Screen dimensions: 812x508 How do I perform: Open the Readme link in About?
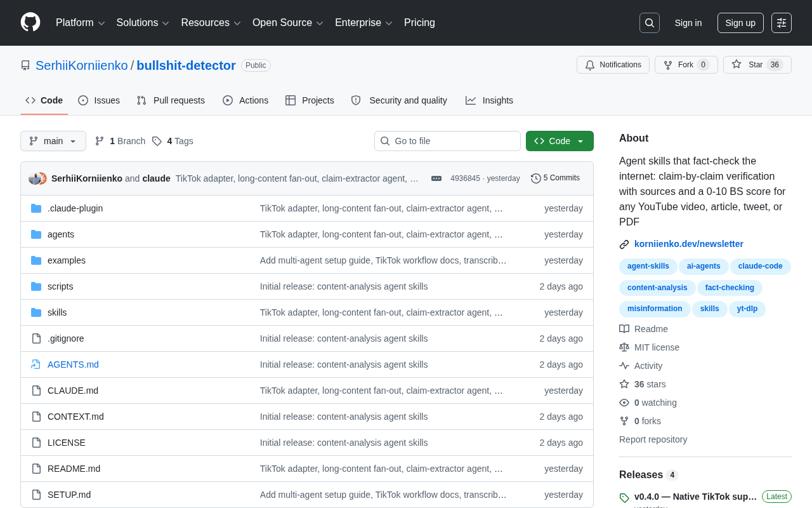[643, 329]
